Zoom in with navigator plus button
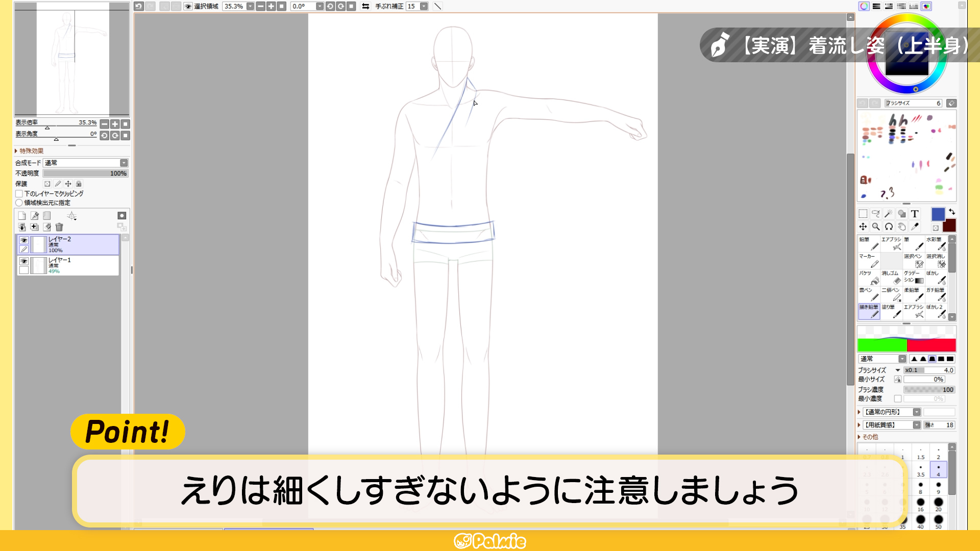This screenshot has height=551, width=980. [x=115, y=124]
